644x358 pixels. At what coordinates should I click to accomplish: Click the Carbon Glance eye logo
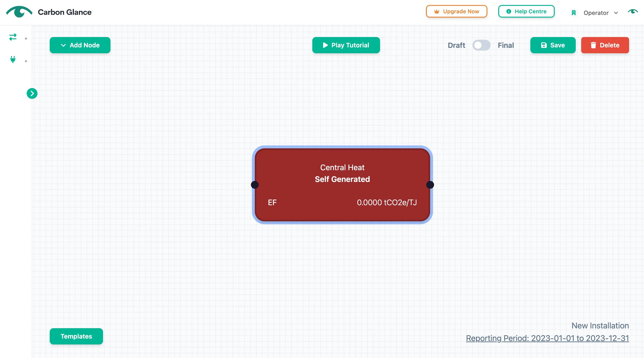19,12
